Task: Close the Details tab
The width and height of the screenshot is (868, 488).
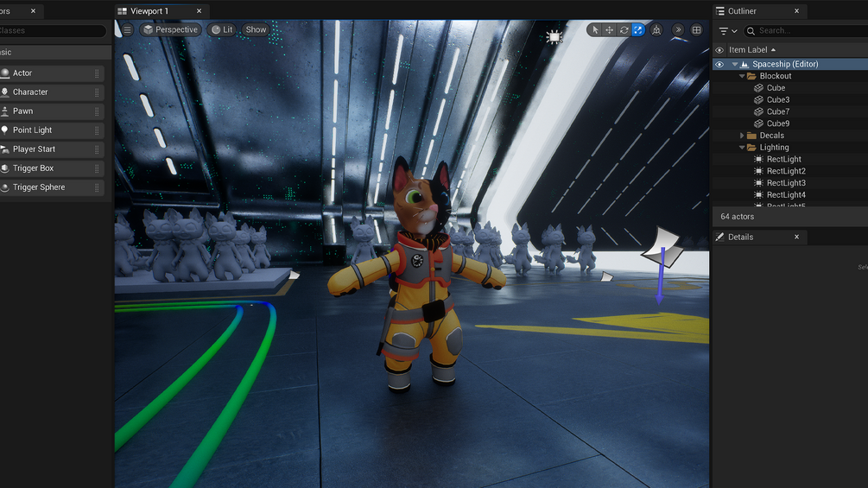Action: 796,237
